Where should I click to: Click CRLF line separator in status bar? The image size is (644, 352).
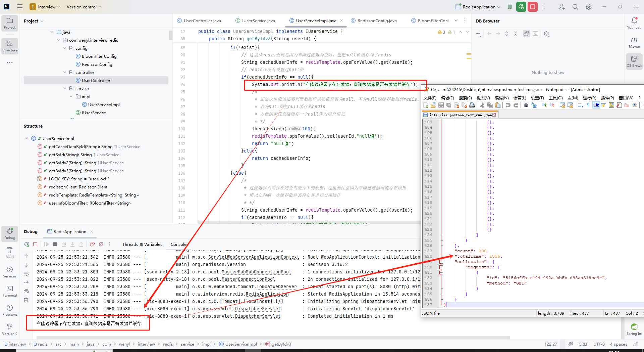[x=583, y=344]
